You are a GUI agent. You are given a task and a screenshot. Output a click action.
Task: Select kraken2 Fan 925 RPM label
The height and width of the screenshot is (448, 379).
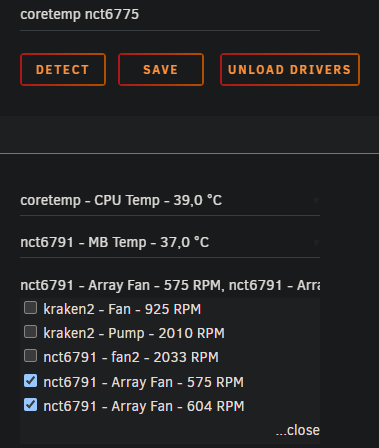pos(122,309)
